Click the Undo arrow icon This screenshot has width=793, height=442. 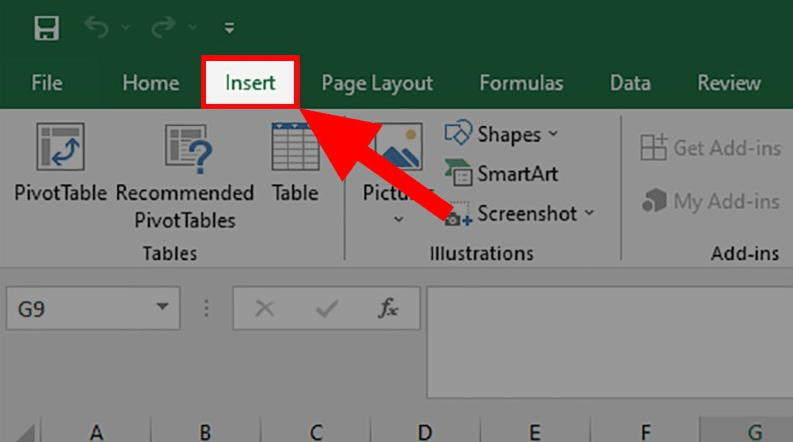(x=97, y=28)
